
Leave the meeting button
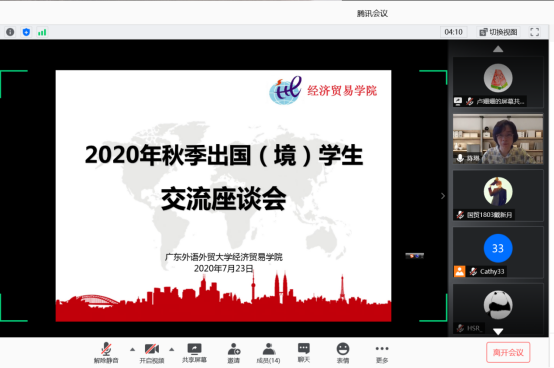click(x=508, y=352)
